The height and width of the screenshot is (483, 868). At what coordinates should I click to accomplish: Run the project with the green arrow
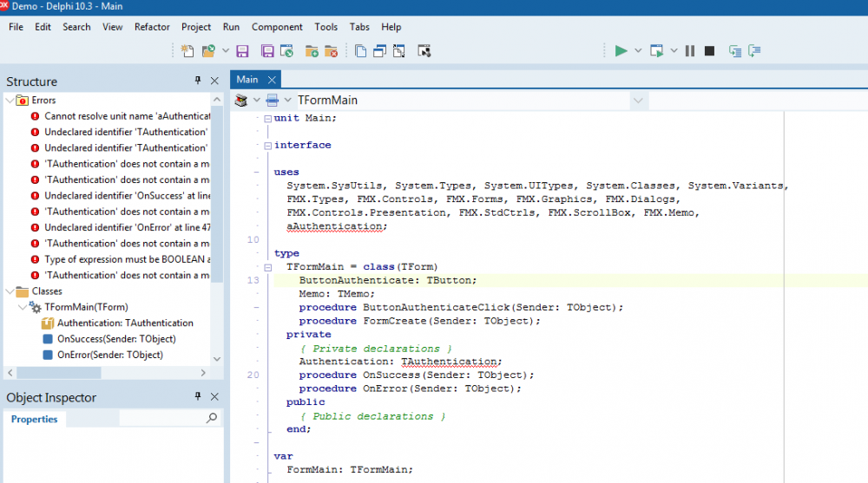click(x=621, y=51)
